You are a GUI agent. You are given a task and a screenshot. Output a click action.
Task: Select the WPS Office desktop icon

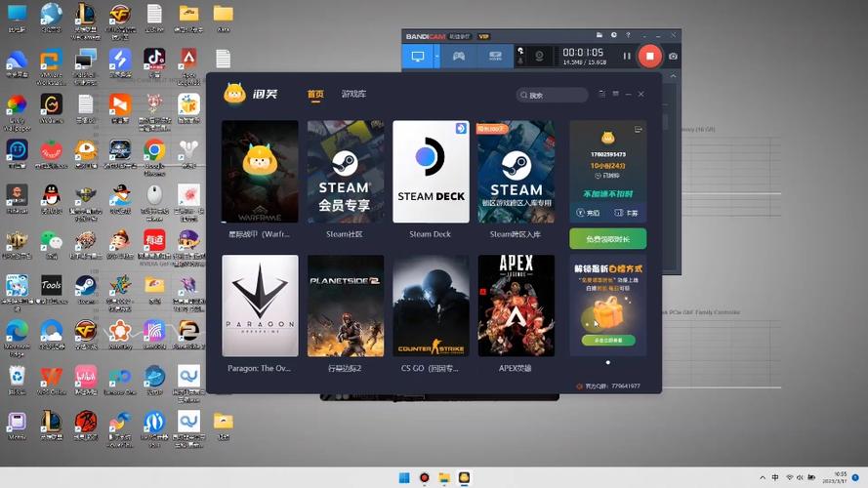click(x=51, y=377)
